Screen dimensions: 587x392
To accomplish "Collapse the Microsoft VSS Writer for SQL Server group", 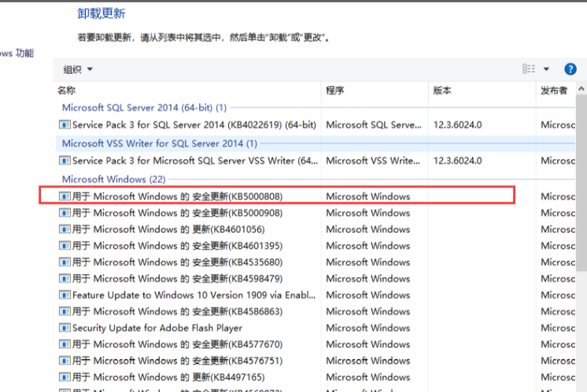I will click(x=160, y=143).
